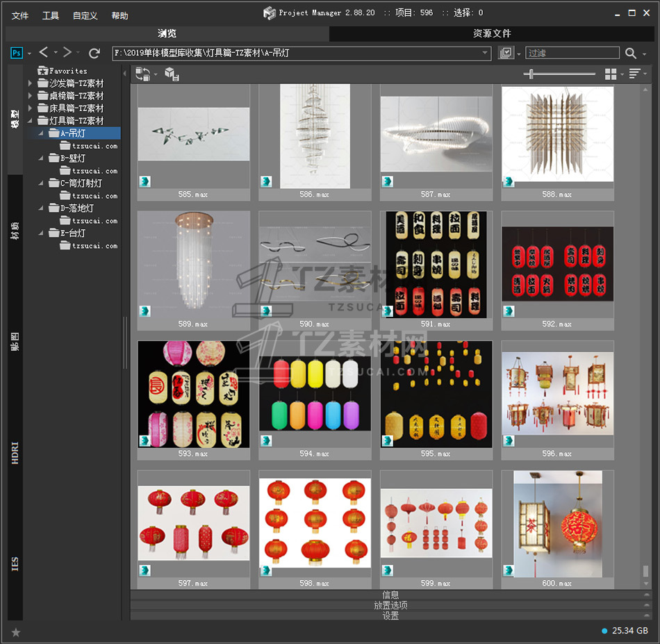Viewport: 660px width, 644px height.
Task: Adjust the thumbnail size slider
Action: click(x=531, y=74)
